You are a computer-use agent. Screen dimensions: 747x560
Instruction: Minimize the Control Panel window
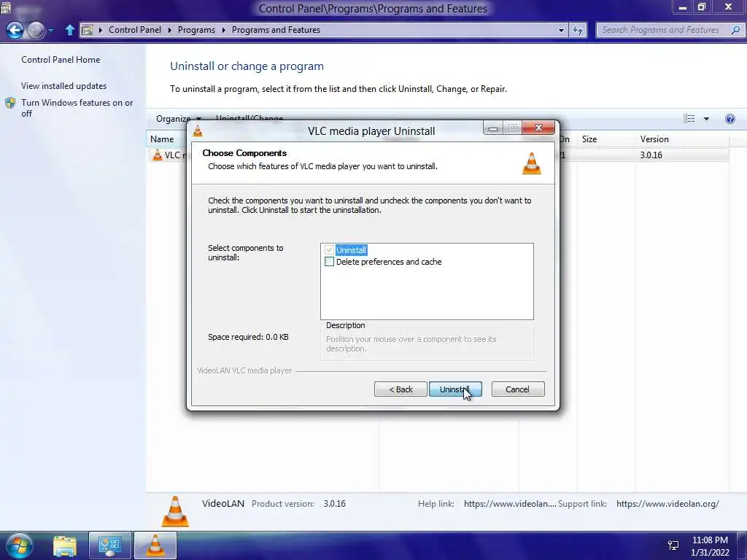click(682, 7)
